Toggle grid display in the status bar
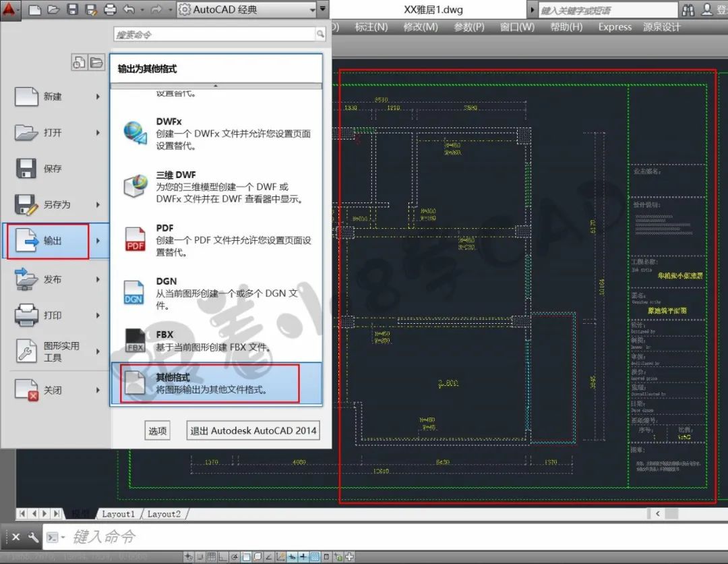Viewport: 728px width, 564px height. click(x=211, y=557)
